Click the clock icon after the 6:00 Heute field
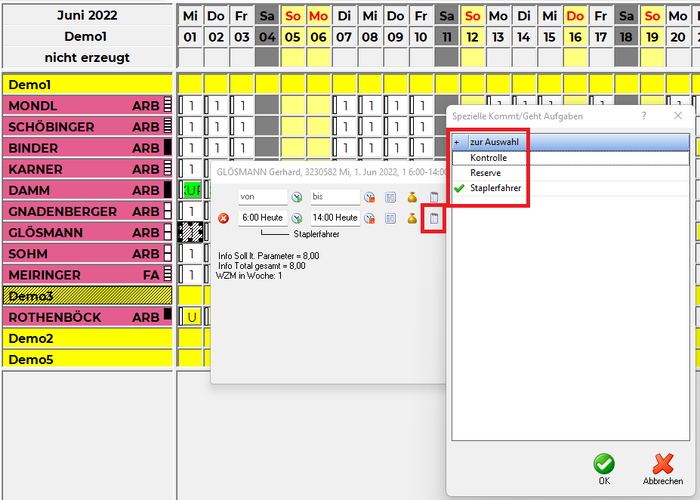The height and width of the screenshot is (500, 700). (296, 218)
